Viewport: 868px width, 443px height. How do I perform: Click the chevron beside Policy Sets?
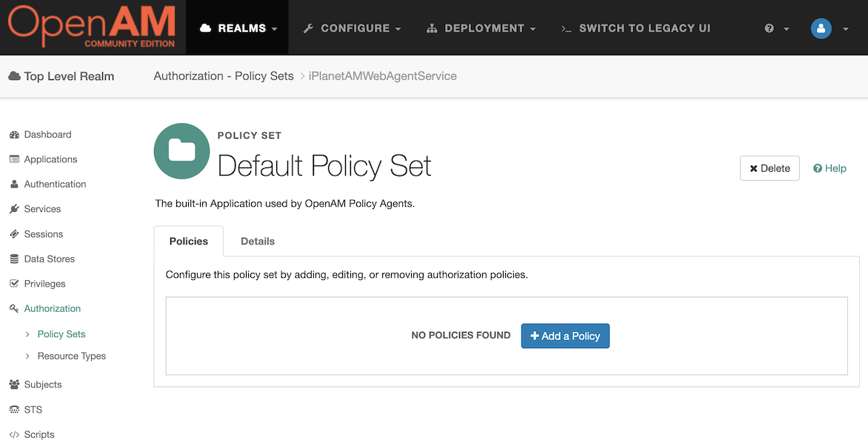[x=27, y=334]
